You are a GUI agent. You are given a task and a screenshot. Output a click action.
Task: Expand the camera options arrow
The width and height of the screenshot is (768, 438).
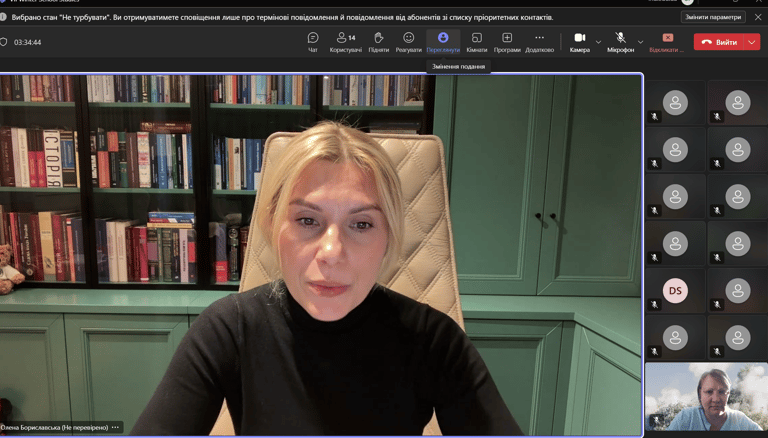click(598, 42)
